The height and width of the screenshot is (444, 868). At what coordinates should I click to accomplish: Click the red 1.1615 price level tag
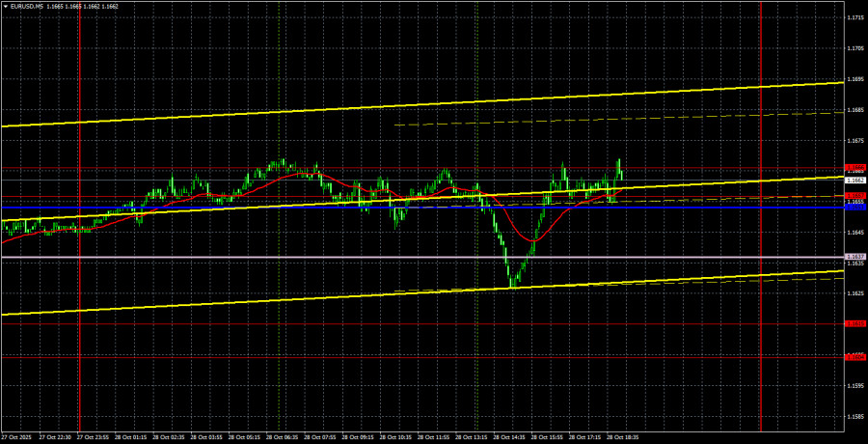pos(854,324)
